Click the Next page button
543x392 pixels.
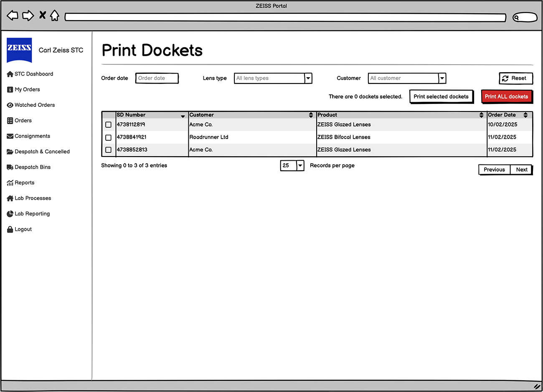click(x=521, y=169)
